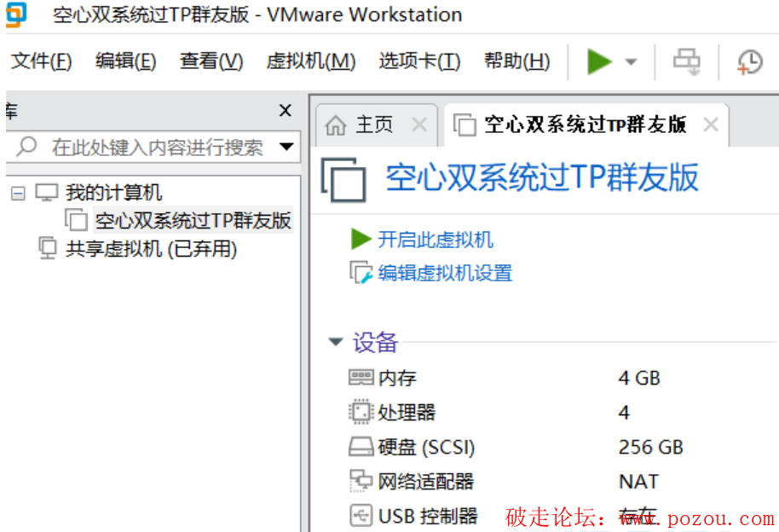
Task: Close the 空心双系统过TP群友版 tab
Action: pos(711,124)
